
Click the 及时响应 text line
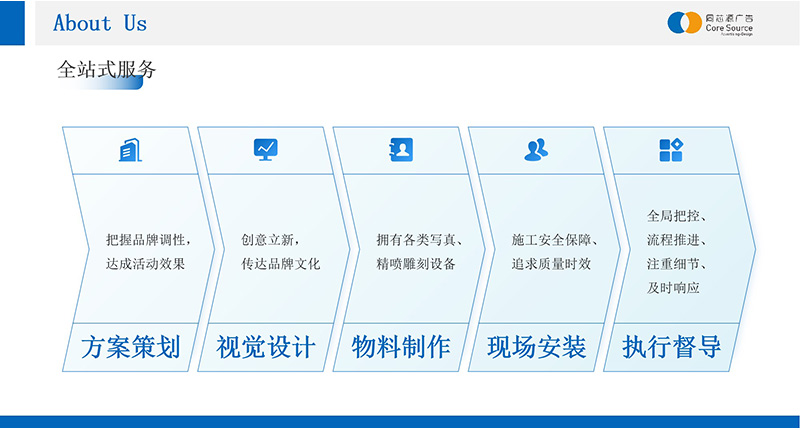pos(673,288)
